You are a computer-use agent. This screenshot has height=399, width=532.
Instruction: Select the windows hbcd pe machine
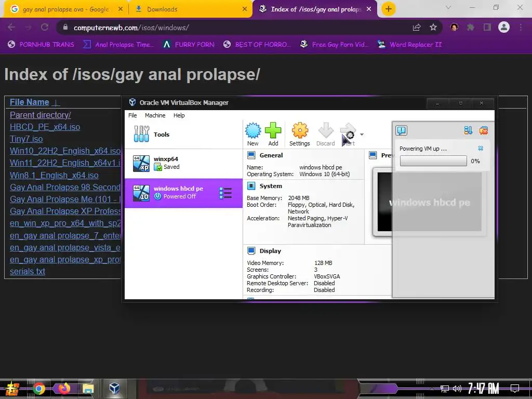coord(183,193)
